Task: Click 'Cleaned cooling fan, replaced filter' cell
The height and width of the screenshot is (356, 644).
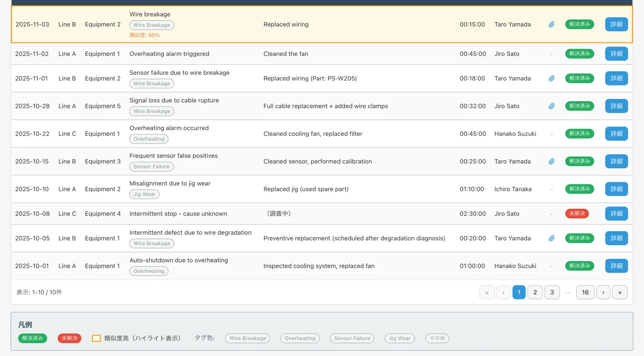Action: tap(313, 134)
